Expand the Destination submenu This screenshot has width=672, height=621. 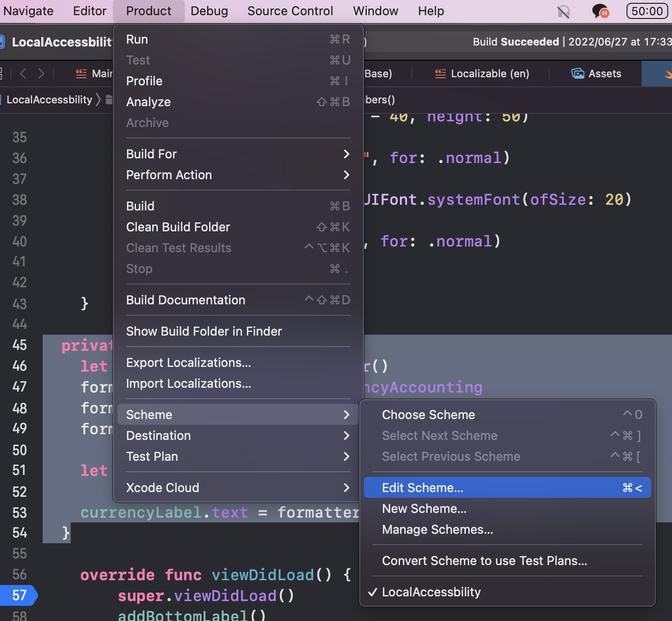(x=238, y=436)
